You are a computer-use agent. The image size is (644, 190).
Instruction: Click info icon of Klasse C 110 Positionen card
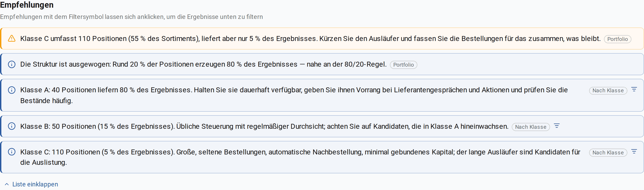(12, 152)
